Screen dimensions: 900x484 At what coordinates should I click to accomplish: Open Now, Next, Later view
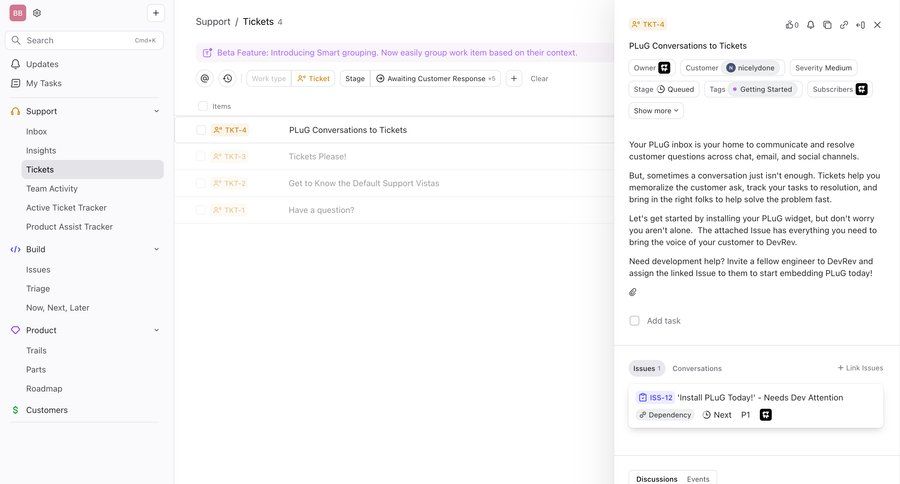(57, 307)
